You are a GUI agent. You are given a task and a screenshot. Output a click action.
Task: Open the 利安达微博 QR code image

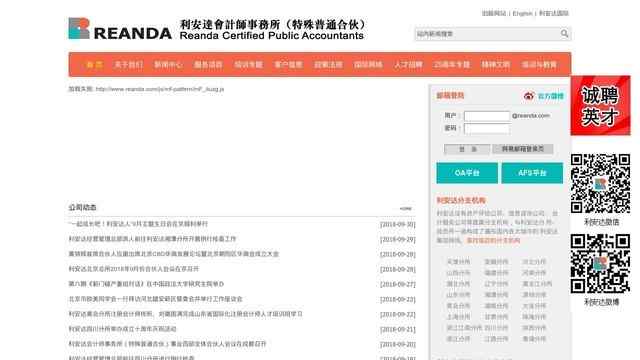tap(600, 264)
